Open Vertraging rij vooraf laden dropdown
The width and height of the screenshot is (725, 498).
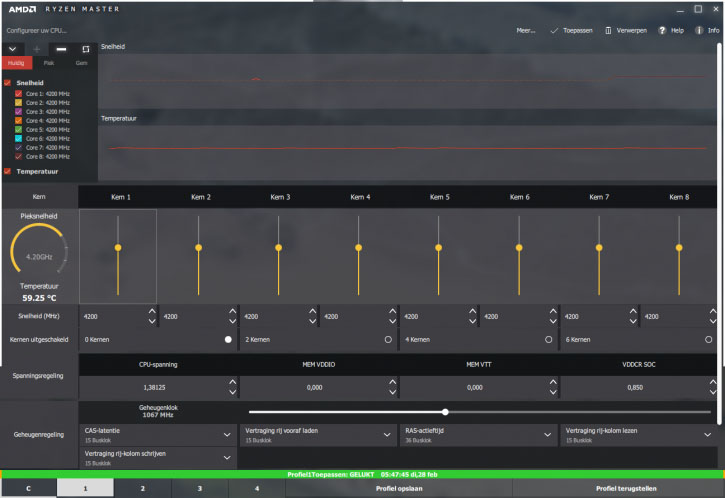pyautogui.click(x=387, y=435)
